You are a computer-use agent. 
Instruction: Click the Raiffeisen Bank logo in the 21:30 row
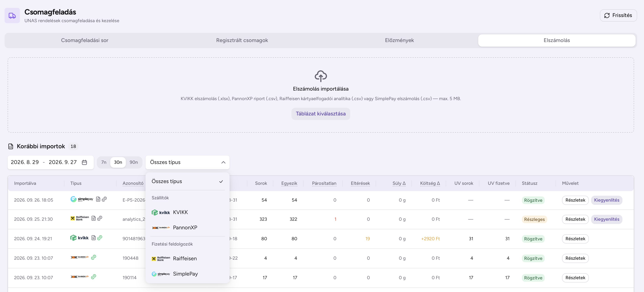pyautogui.click(x=79, y=218)
